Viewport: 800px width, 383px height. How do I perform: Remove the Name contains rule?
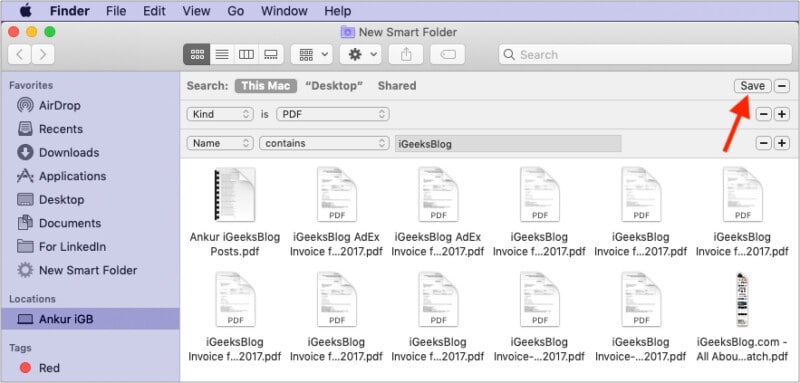763,143
